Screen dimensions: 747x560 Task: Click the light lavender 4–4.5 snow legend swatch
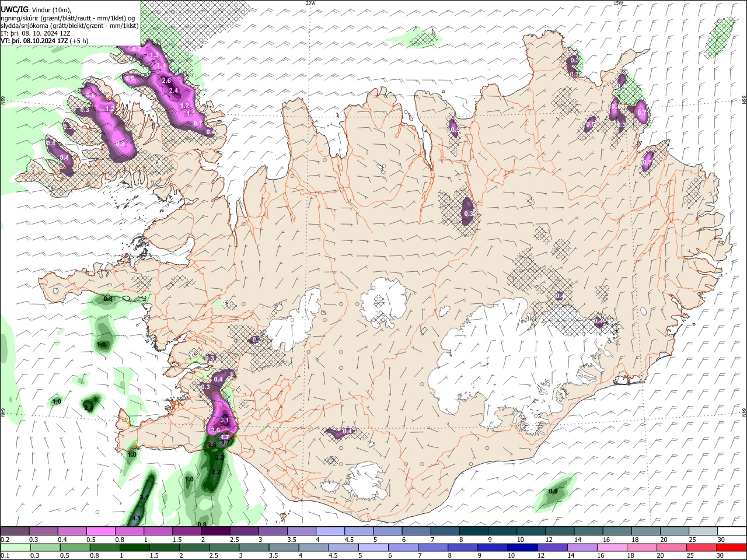[330, 531]
